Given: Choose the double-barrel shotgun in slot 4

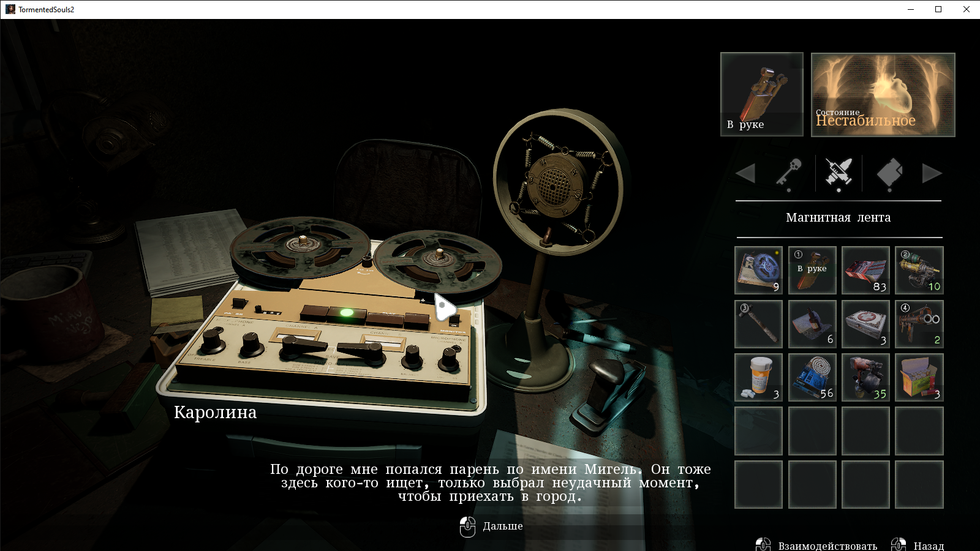Looking at the screenshot, I should pos(919,324).
